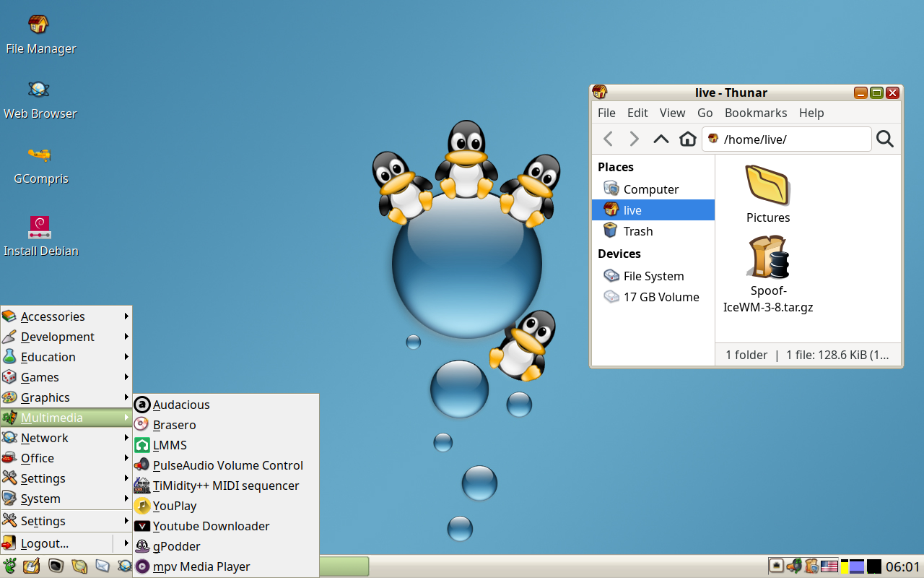The width and height of the screenshot is (924, 578).
Task: Open the speaker volume tray icon
Action: click(x=794, y=566)
